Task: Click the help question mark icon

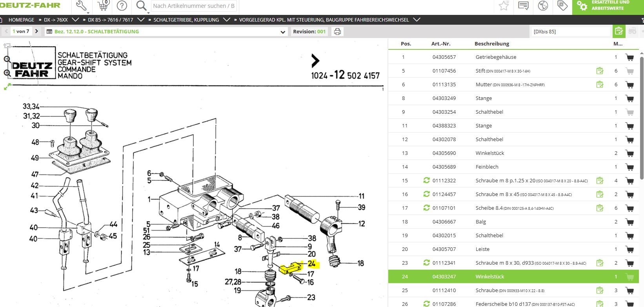Action: click(122, 6)
